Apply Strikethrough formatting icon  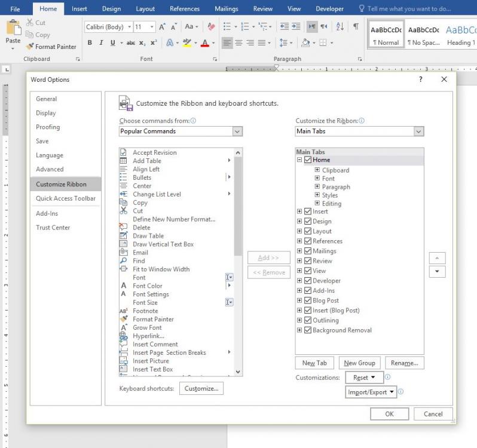tap(131, 43)
